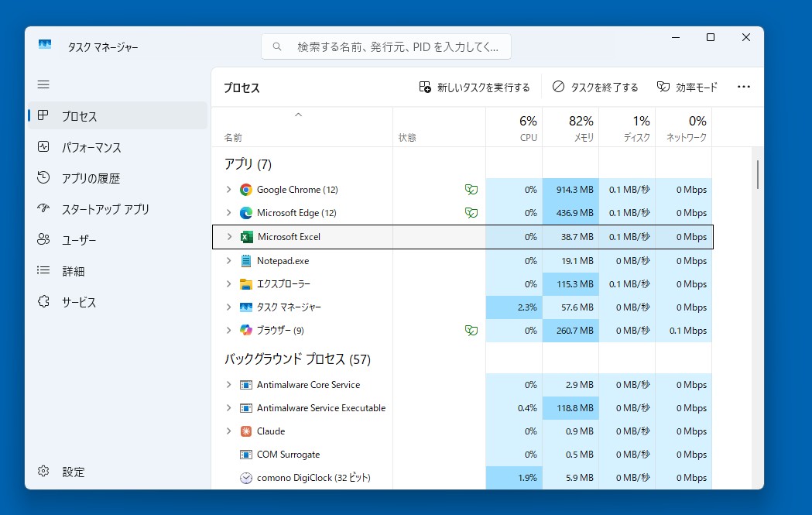Click the search magnifier icon
This screenshot has width=812, height=515.
click(x=277, y=46)
